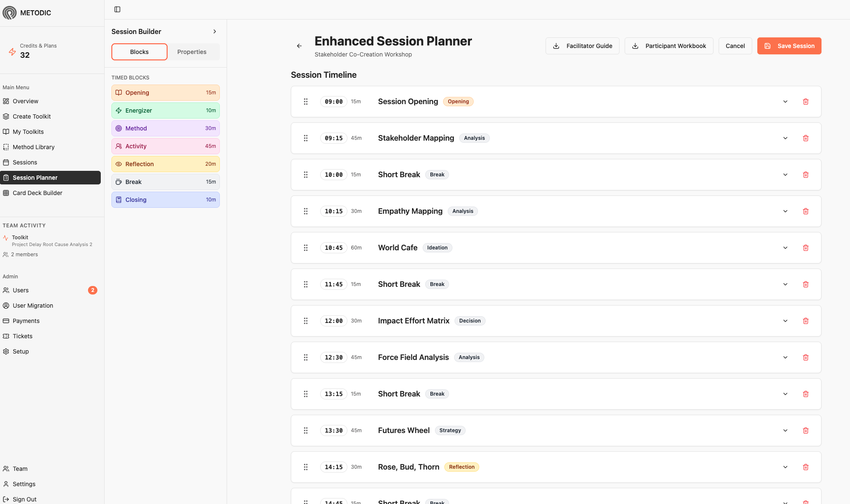Viewport: 850px width, 504px height.
Task: Click the trash icon for World Cafe
Action: coord(805,248)
